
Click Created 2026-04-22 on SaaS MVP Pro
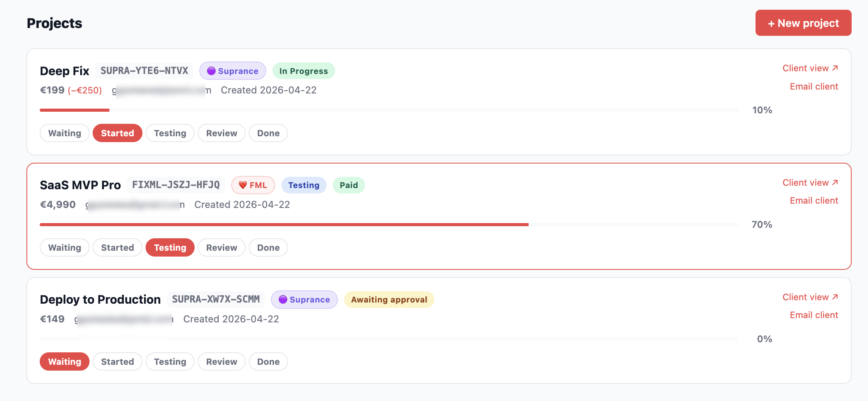point(242,204)
